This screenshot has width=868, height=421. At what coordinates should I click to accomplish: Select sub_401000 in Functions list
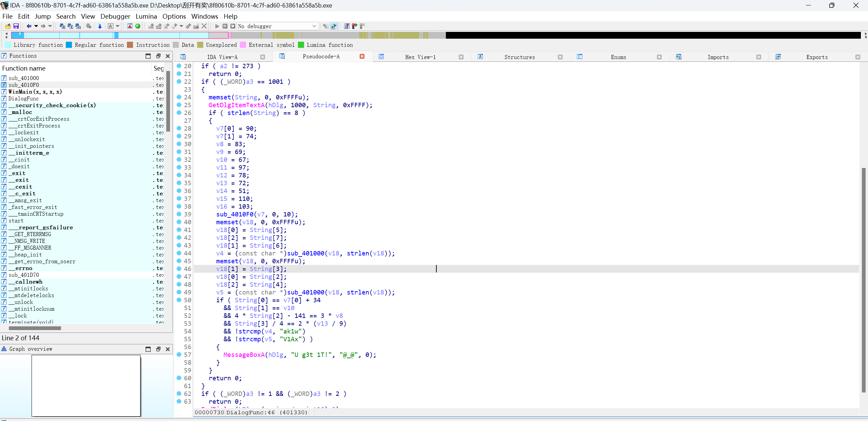(x=24, y=78)
